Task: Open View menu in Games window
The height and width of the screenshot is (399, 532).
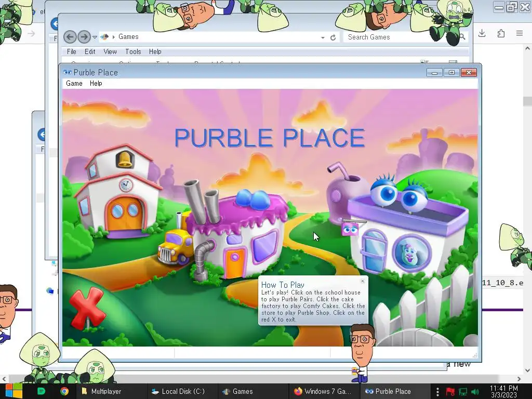Action: pos(110,51)
